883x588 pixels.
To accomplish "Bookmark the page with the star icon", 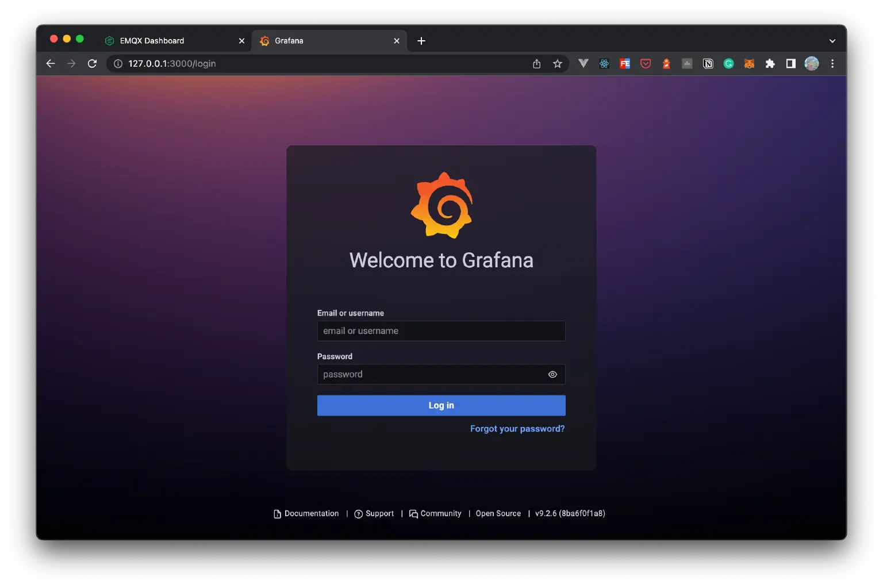I will pos(557,64).
